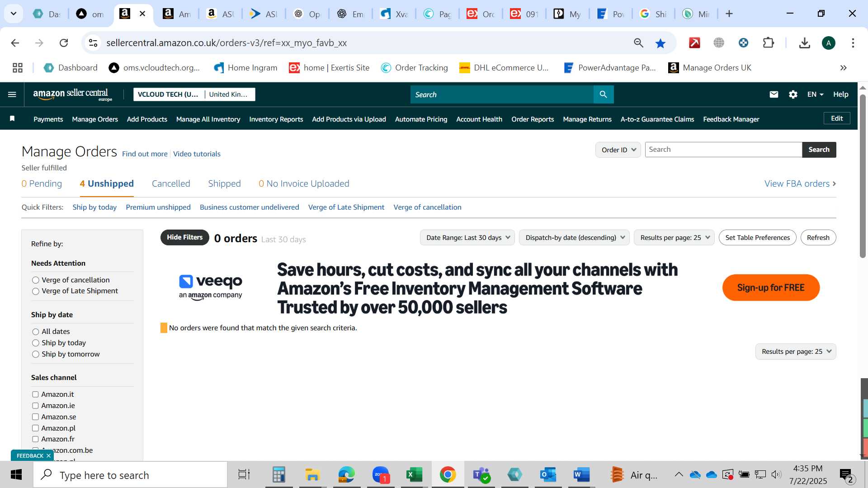Open the Date Range Last 30 days dropdown
The width and height of the screenshot is (868, 488).
pyautogui.click(x=467, y=238)
